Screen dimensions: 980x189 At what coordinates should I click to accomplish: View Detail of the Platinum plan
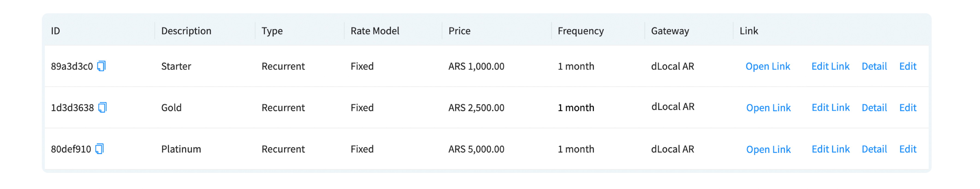click(874, 149)
